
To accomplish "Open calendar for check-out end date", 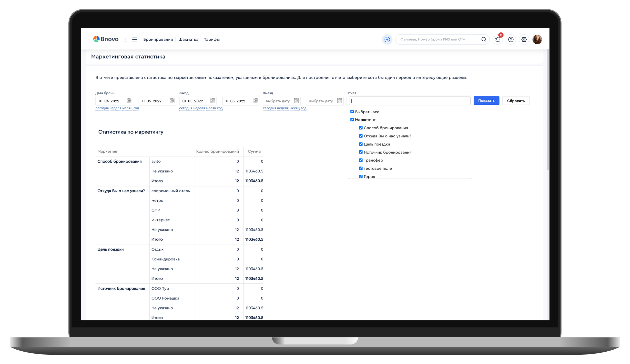I will tap(339, 101).
